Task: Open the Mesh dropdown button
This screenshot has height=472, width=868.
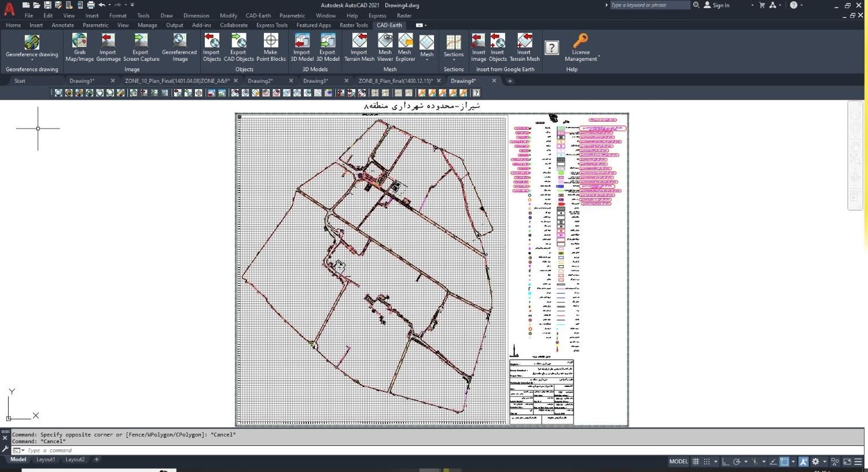Action: [x=426, y=59]
